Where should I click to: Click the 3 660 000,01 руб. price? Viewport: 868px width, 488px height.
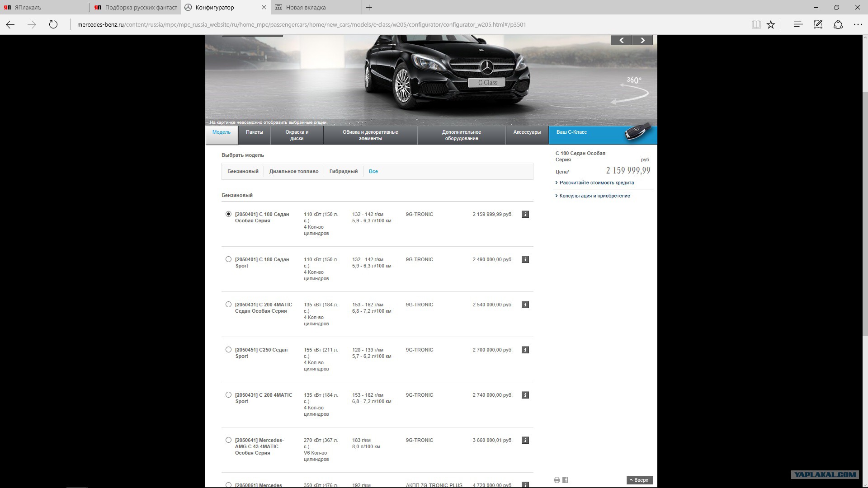[492, 440]
